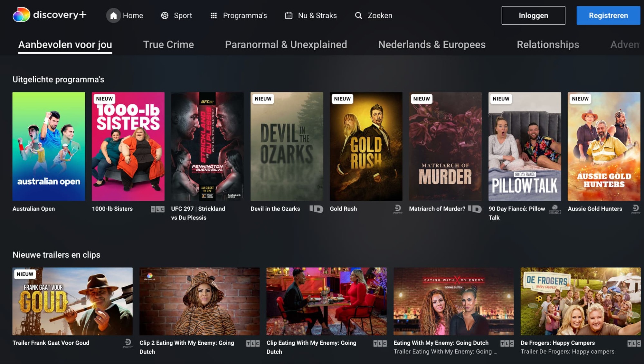Click Trailer Frank Gaat Voor Goud title
The height and width of the screenshot is (364, 644).
51,343
